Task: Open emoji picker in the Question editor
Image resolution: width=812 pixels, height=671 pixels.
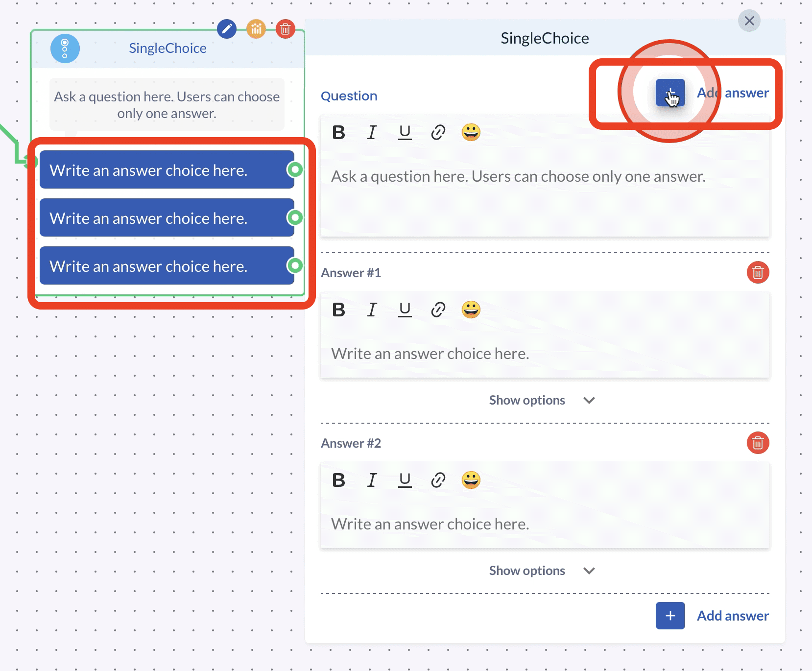Action: (x=471, y=132)
